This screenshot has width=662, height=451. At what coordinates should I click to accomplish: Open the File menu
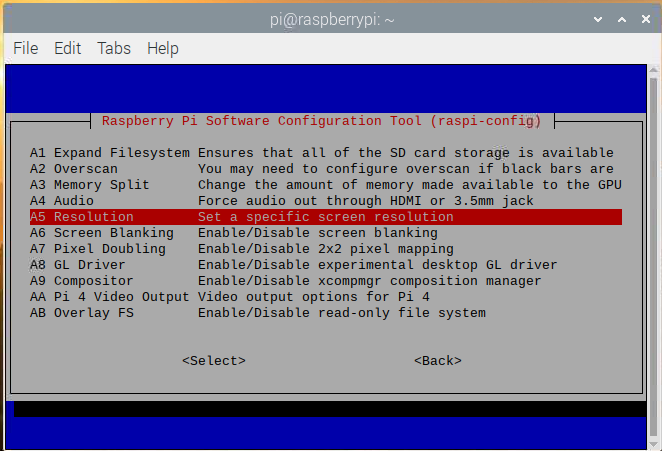(x=25, y=48)
